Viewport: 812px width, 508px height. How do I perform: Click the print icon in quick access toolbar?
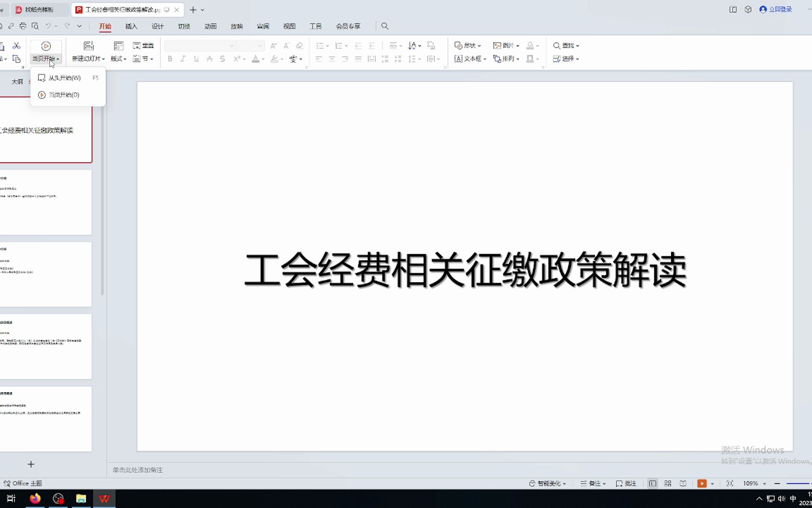(23, 26)
